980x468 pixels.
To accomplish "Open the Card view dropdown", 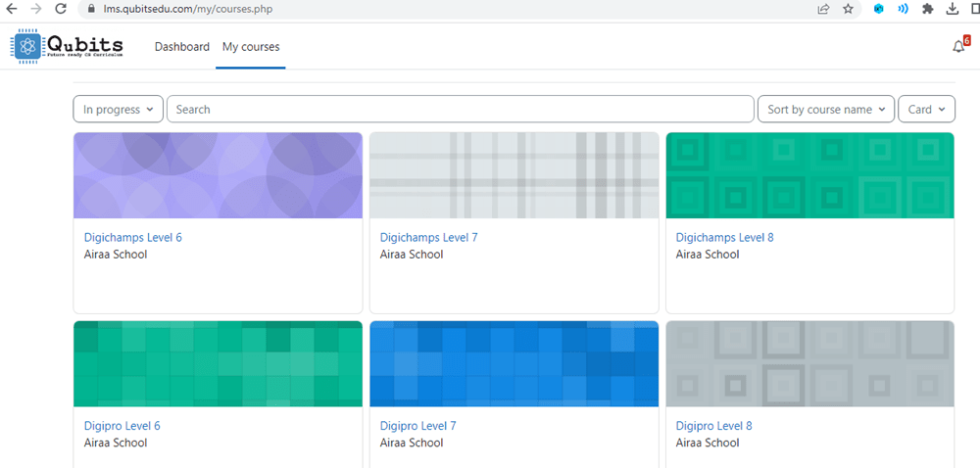I will [926, 110].
